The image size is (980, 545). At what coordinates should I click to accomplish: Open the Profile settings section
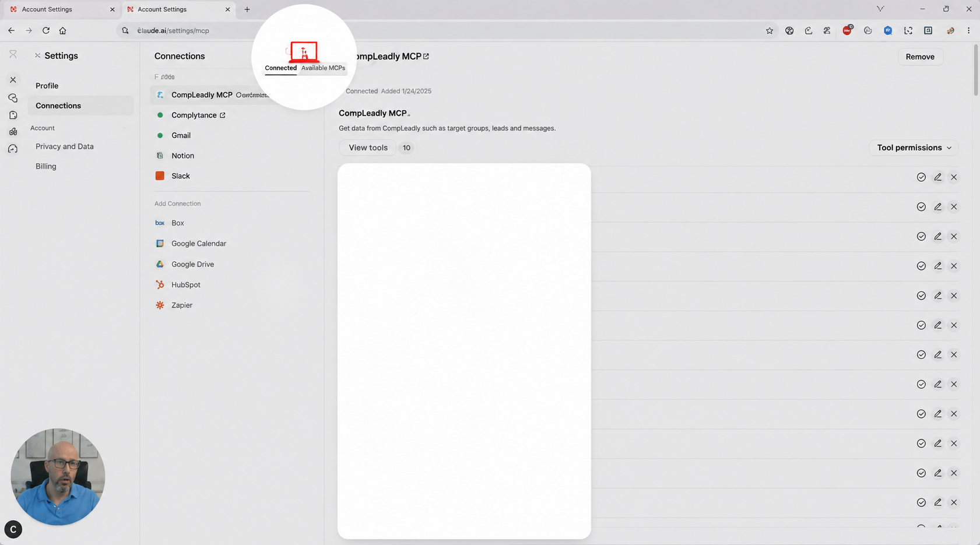pos(47,86)
